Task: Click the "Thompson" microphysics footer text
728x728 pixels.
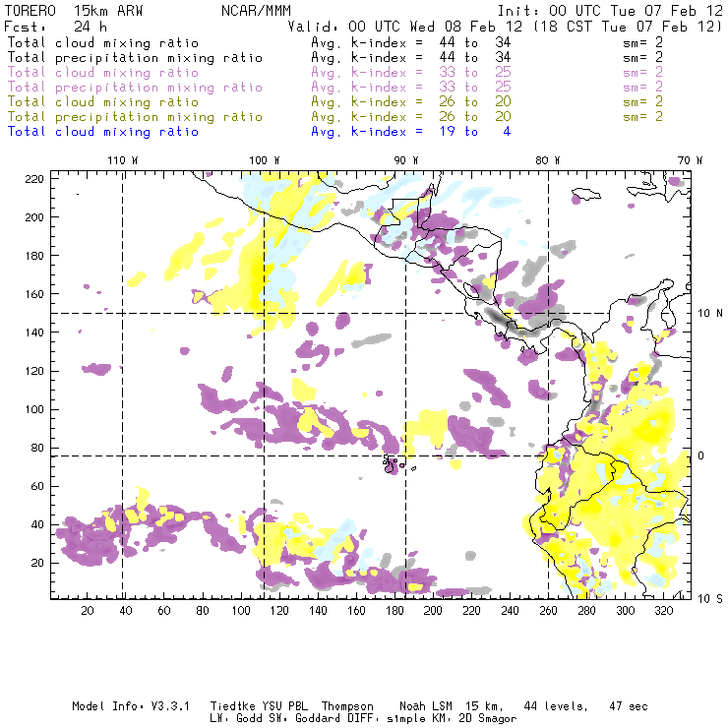Action: 347,706
